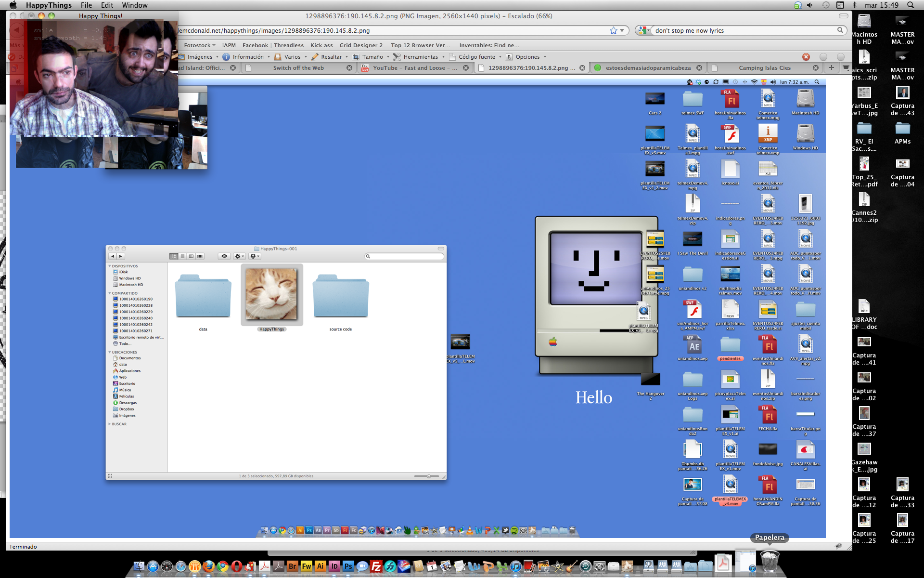Open Firefox from the dock
This screenshot has height=578, width=924.
[x=208, y=566]
